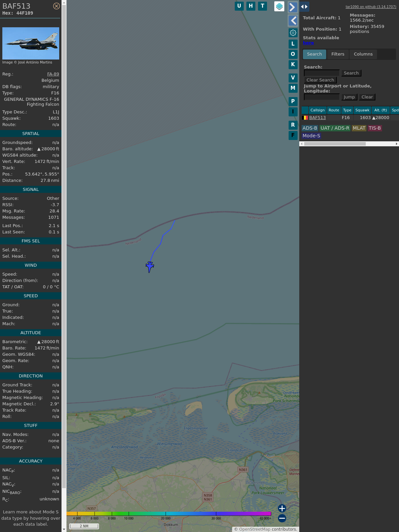Image resolution: width=399 pixels, height=532 pixels.
Task: Open the settings gear menu
Action: tap(293, 33)
